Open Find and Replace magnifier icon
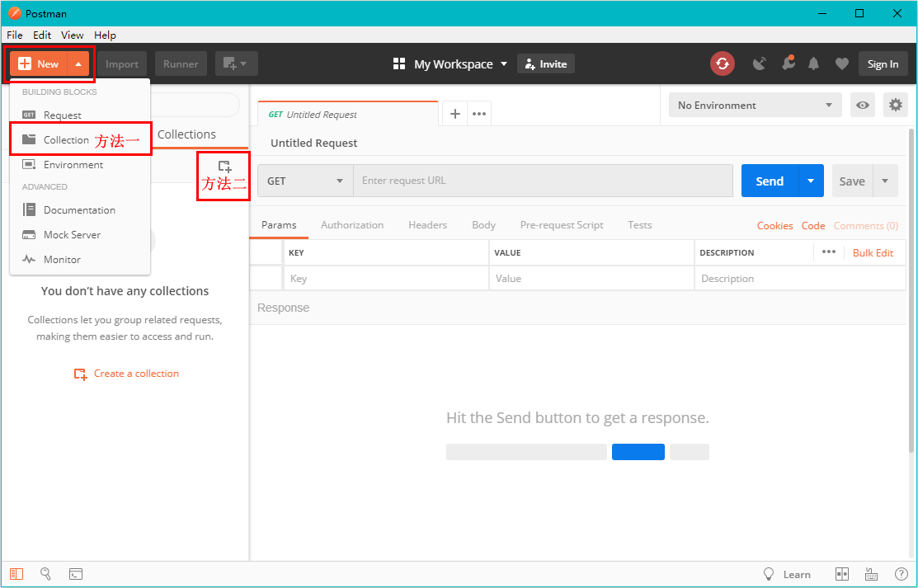This screenshot has width=918, height=588. pyautogui.click(x=45, y=574)
